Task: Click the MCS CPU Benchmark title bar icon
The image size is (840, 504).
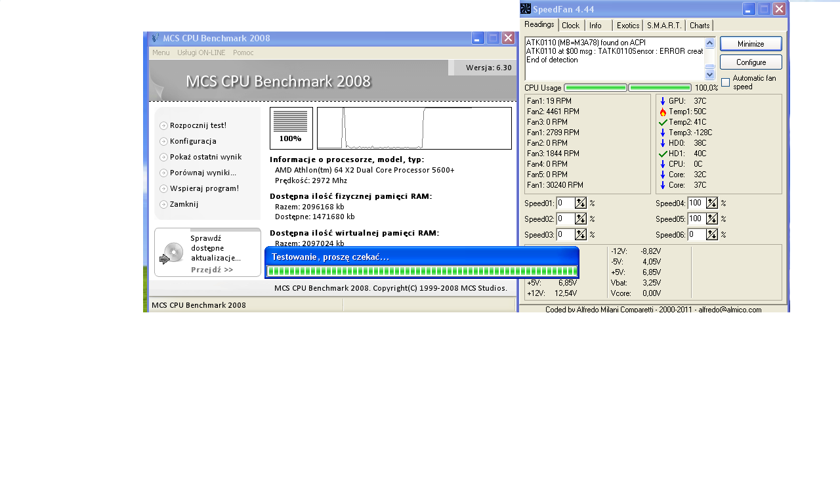Action: pyautogui.click(x=155, y=38)
